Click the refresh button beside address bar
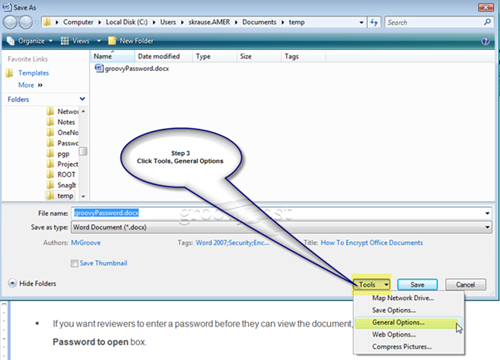 pyautogui.click(x=374, y=22)
